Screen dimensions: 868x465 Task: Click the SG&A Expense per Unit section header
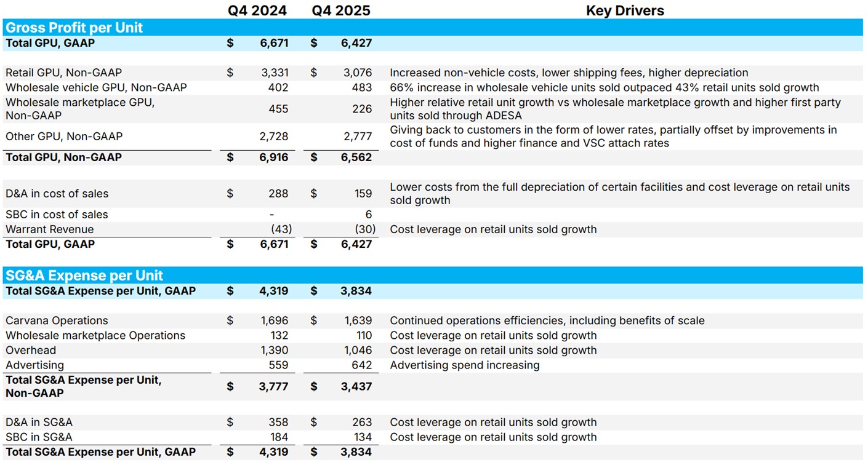[x=84, y=276]
